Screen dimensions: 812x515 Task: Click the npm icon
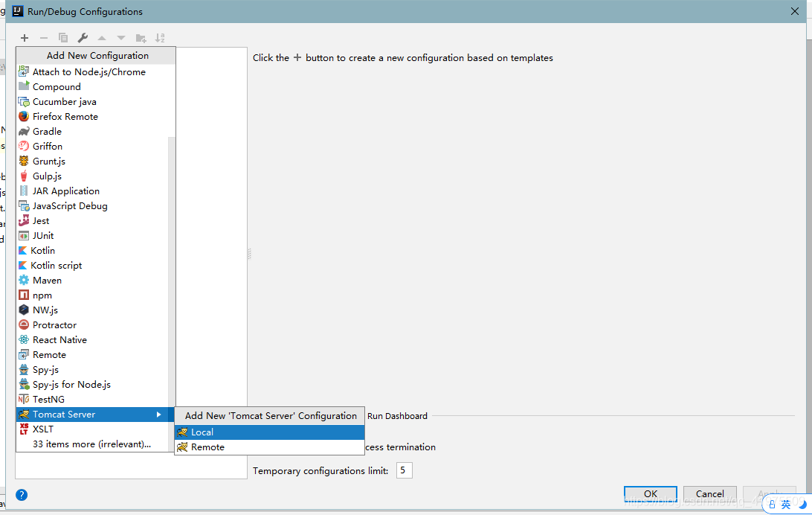point(24,295)
